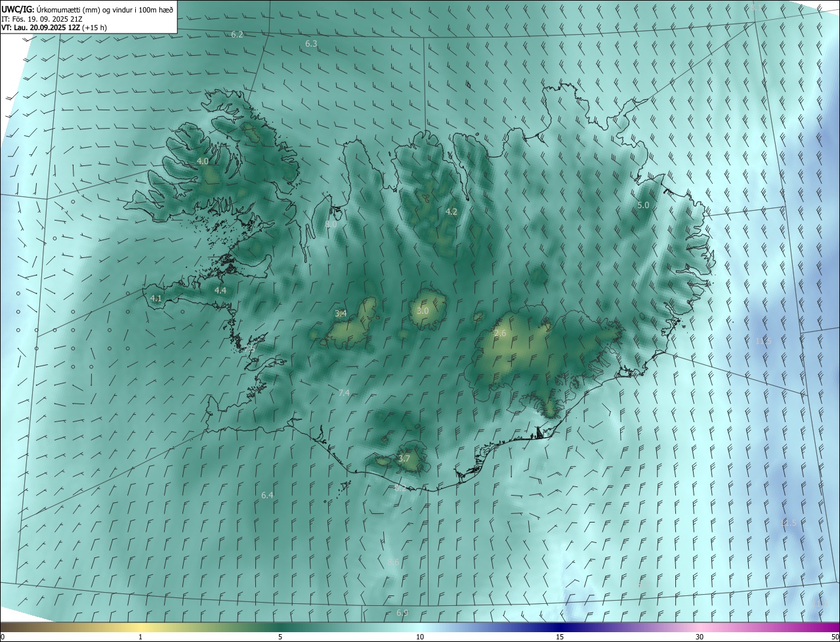Viewport: 840px width, 642px height.
Task: Click the 6.2 value label on map
Action: tap(238, 34)
